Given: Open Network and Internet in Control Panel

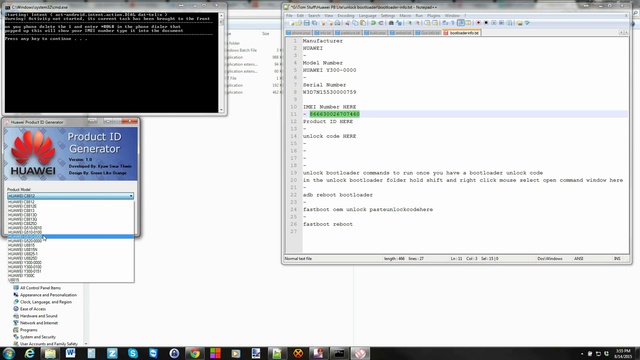Looking at the screenshot, I should coord(39,323).
